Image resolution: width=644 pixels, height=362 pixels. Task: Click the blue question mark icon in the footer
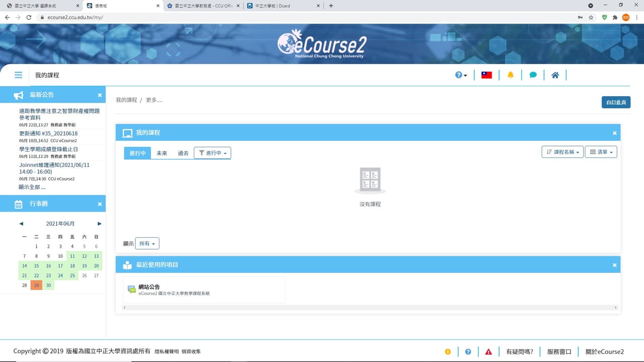468,351
